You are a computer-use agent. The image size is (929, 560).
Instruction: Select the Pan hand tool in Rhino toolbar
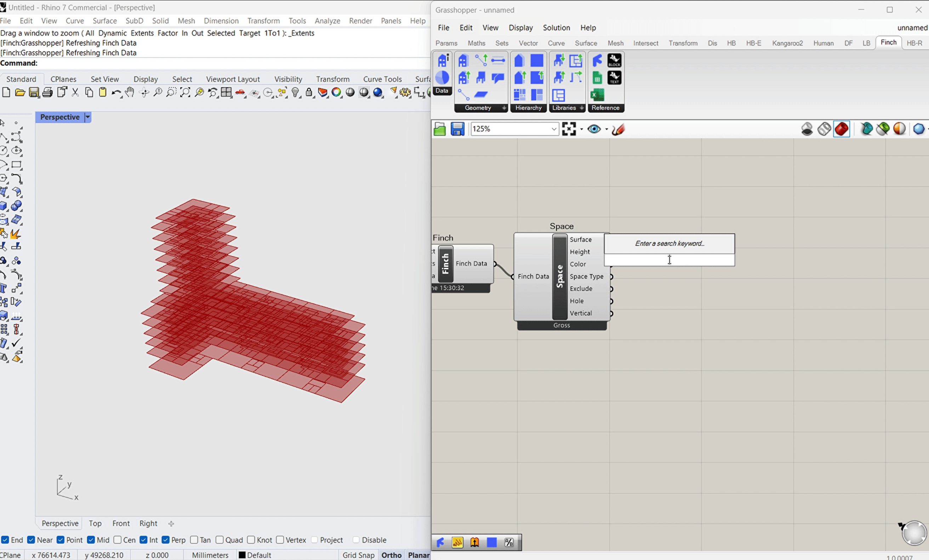click(x=130, y=92)
